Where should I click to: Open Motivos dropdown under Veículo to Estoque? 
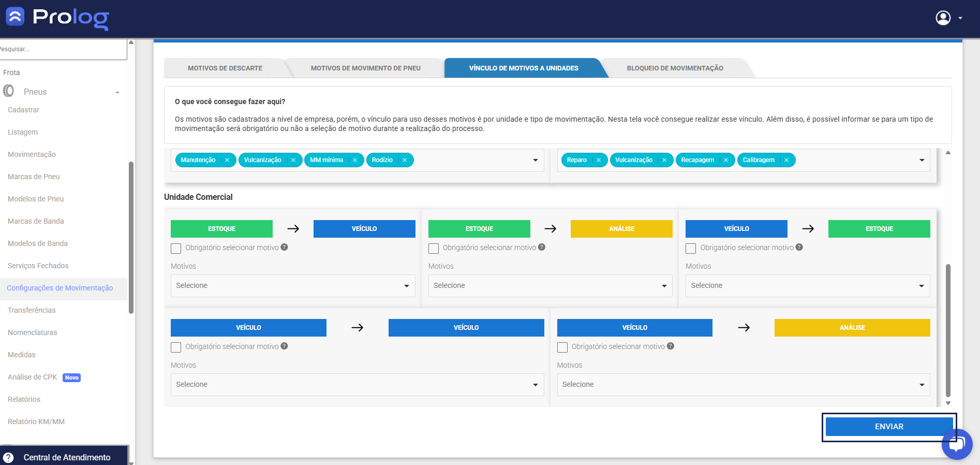coord(808,286)
